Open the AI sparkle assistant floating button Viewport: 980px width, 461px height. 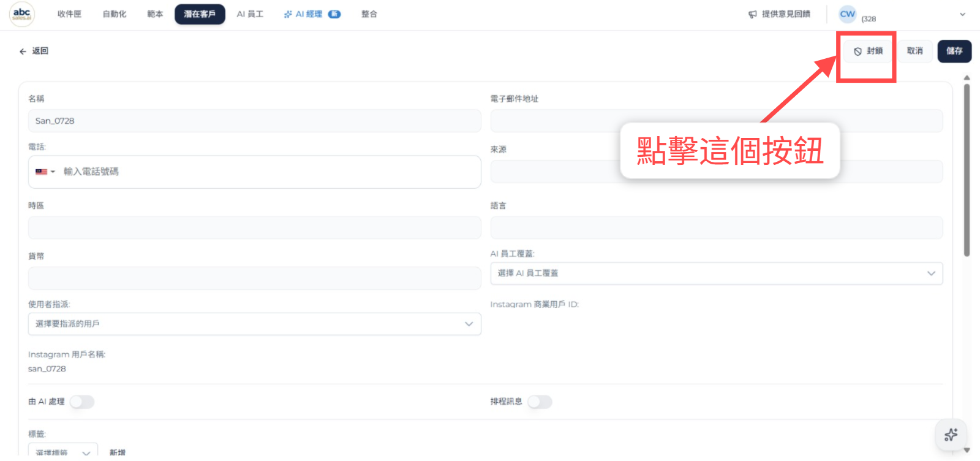[x=951, y=435]
